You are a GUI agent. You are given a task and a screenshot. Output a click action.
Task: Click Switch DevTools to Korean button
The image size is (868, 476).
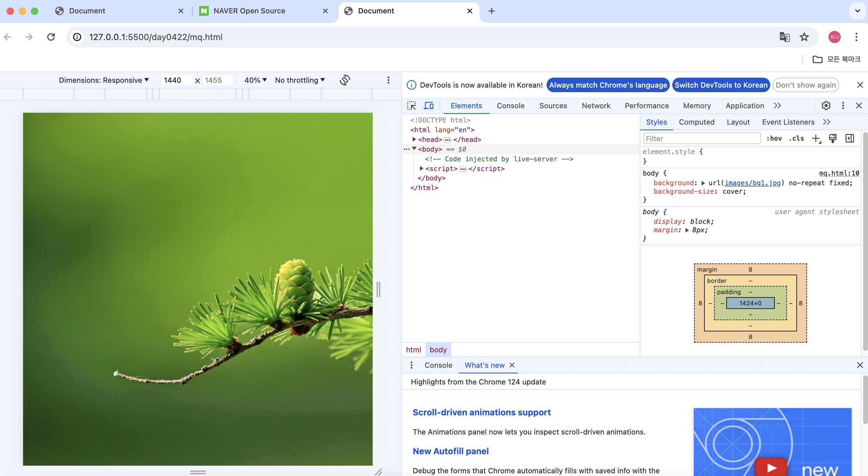(721, 85)
